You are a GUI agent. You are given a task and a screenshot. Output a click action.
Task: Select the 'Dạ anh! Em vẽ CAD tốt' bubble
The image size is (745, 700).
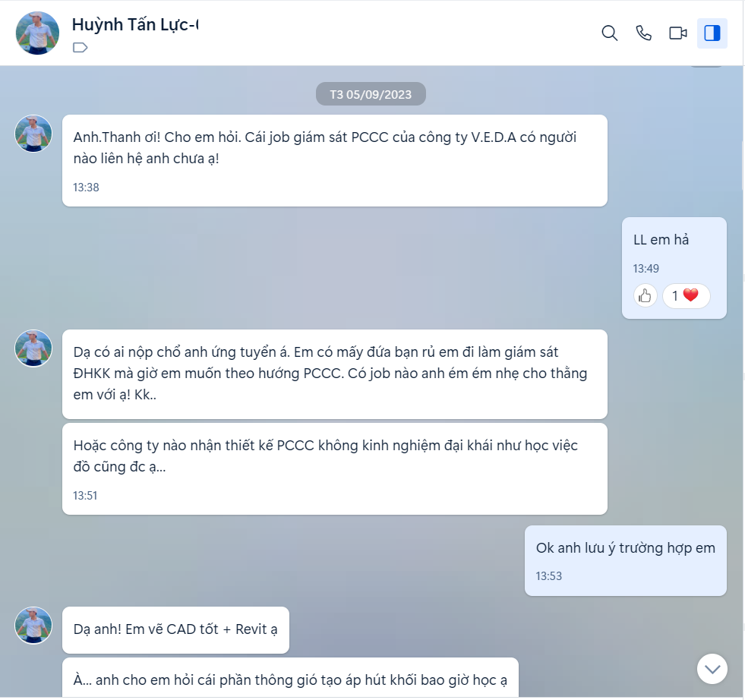click(x=175, y=629)
